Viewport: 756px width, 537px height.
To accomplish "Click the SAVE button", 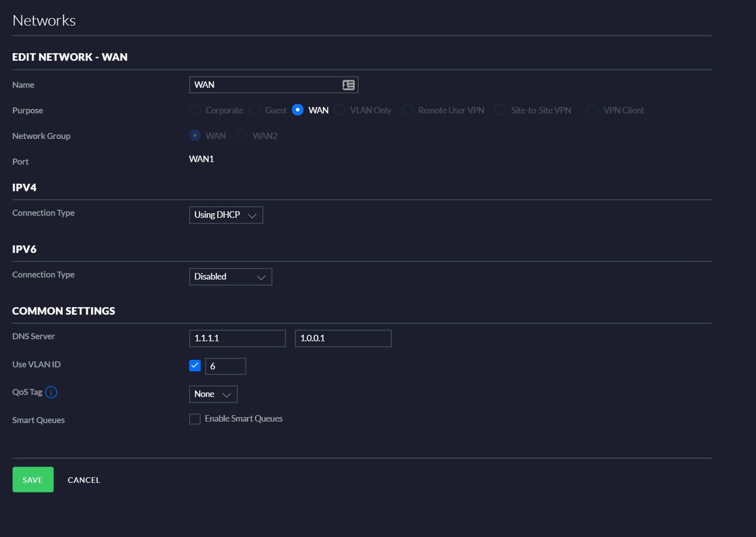I will tap(33, 479).
